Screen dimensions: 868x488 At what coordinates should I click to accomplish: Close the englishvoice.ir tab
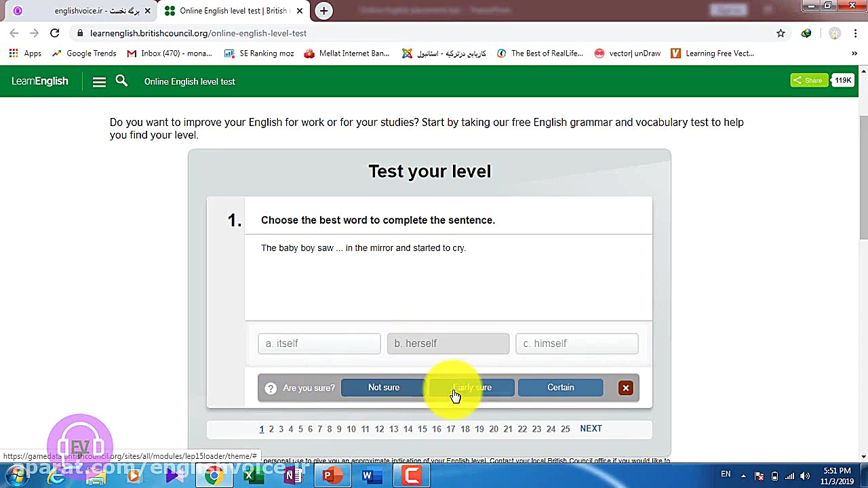click(147, 11)
